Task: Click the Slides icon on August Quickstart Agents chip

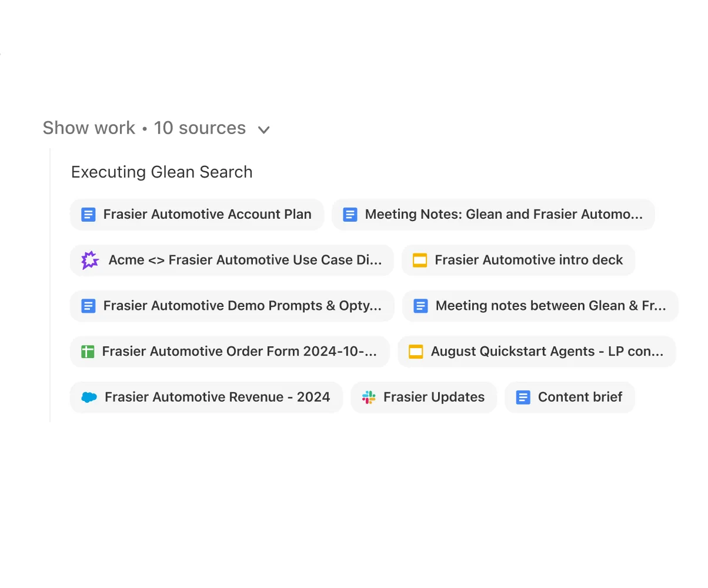Action: 416,351
